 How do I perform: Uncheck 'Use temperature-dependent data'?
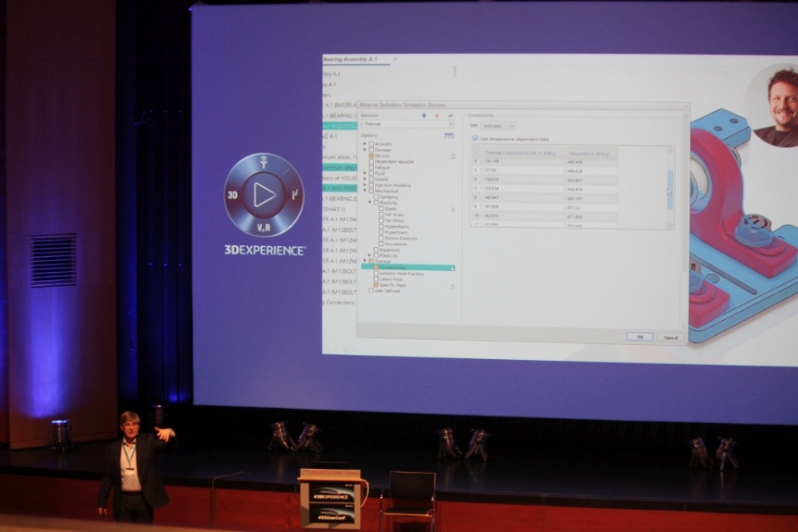click(475, 139)
